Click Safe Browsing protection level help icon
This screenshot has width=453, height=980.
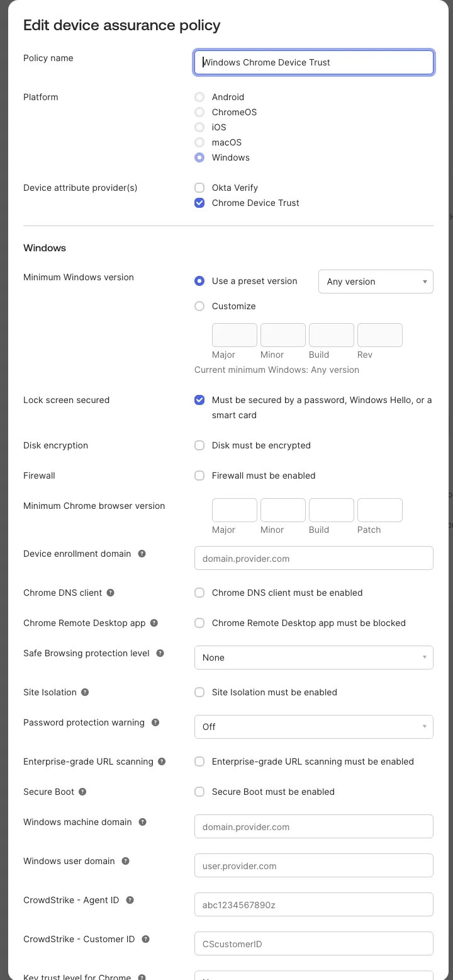point(160,653)
